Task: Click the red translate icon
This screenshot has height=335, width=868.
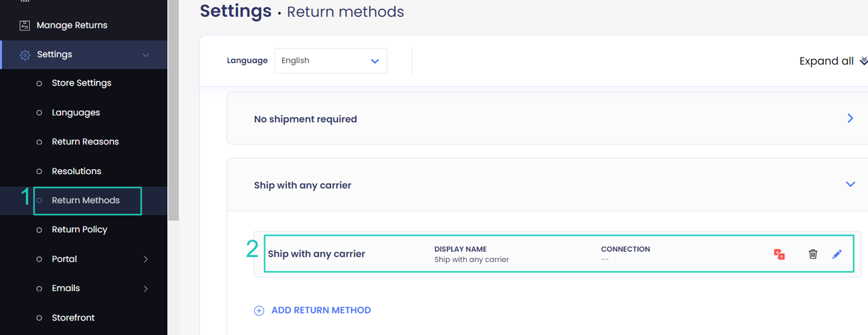Action: point(780,254)
